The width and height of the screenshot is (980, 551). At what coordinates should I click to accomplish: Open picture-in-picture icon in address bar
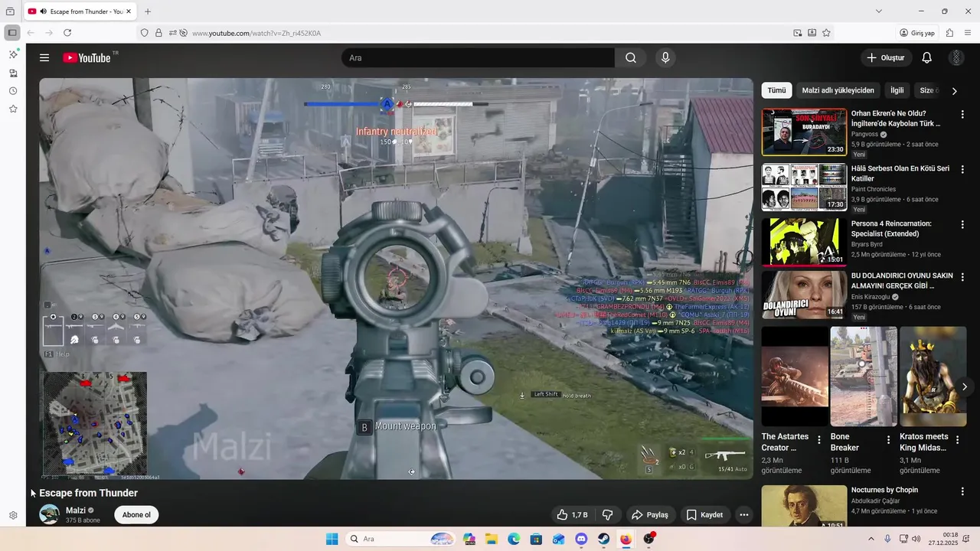pyautogui.click(x=798, y=33)
